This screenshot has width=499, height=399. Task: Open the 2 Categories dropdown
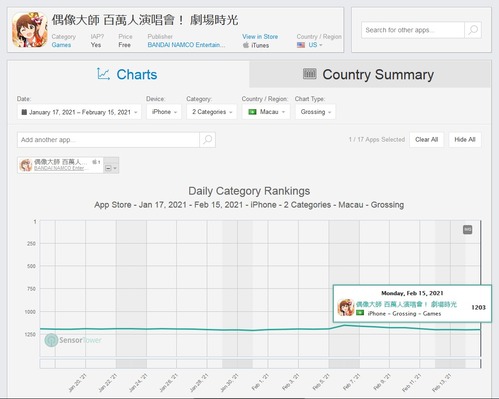point(212,112)
